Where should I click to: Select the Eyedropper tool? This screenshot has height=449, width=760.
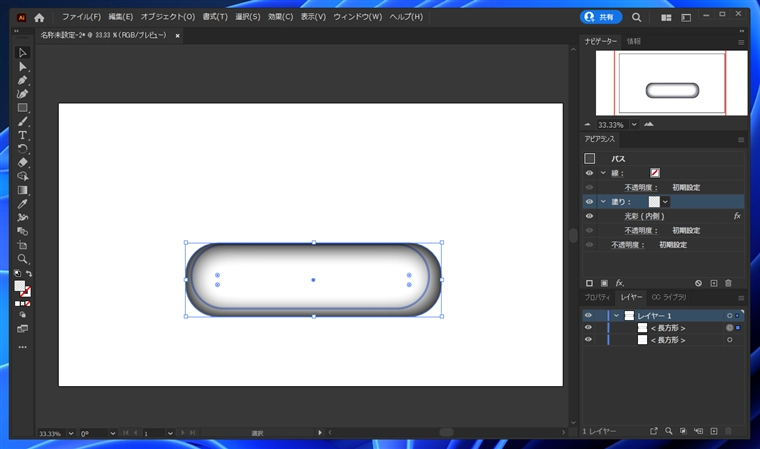pyautogui.click(x=22, y=204)
